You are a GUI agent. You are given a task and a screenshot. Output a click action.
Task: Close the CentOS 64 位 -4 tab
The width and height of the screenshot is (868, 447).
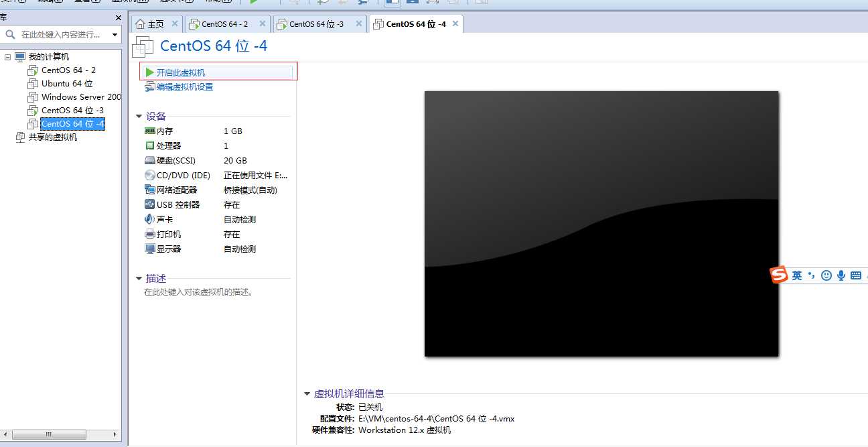tap(455, 23)
